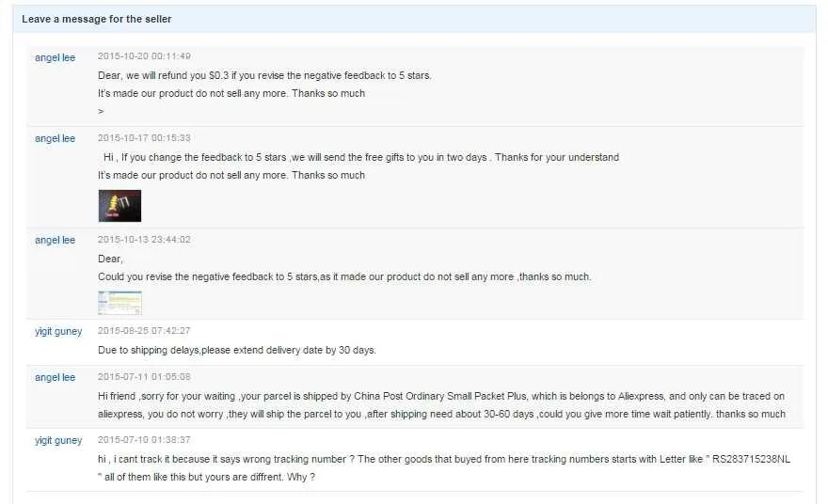Click yigit guney beside wrong tracking number message
The width and height of the screenshot is (828, 504).
58,441
